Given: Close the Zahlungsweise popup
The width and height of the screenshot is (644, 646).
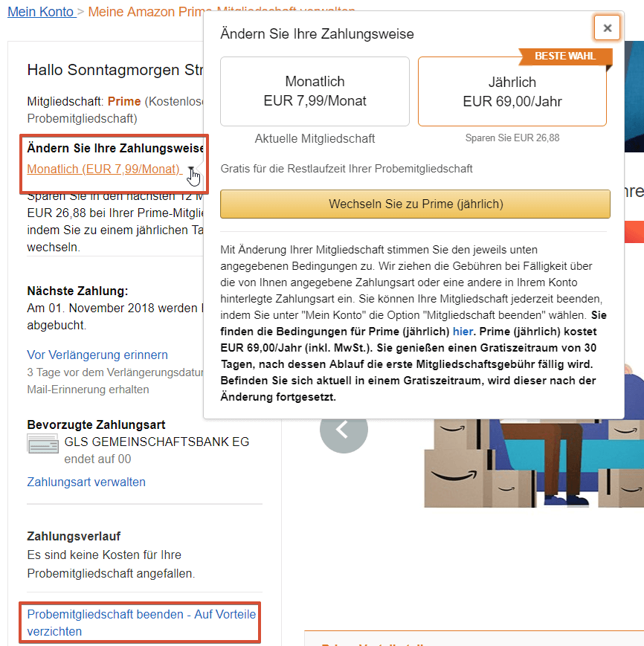Looking at the screenshot, I should [x=607, y=28].
